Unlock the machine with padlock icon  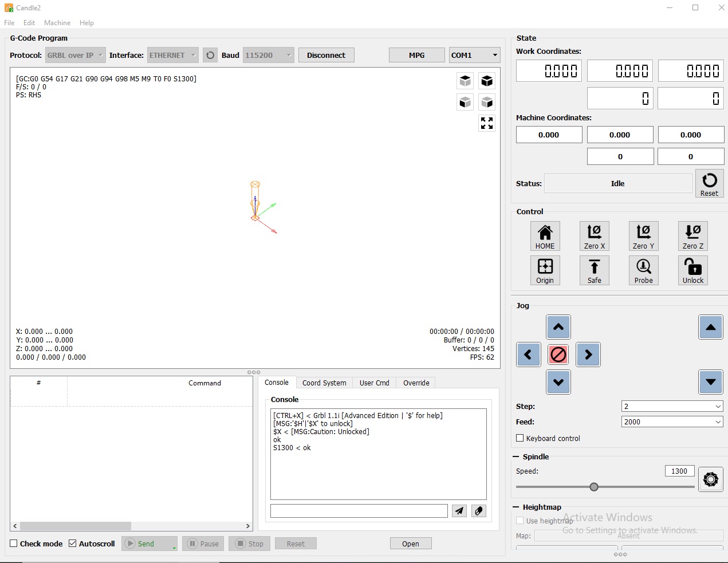click(692, 270)
